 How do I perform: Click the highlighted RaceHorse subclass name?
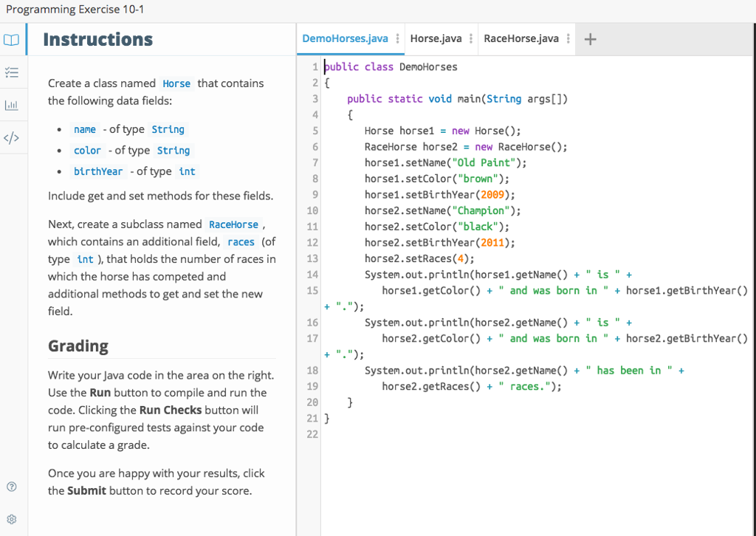click(233, 224)
